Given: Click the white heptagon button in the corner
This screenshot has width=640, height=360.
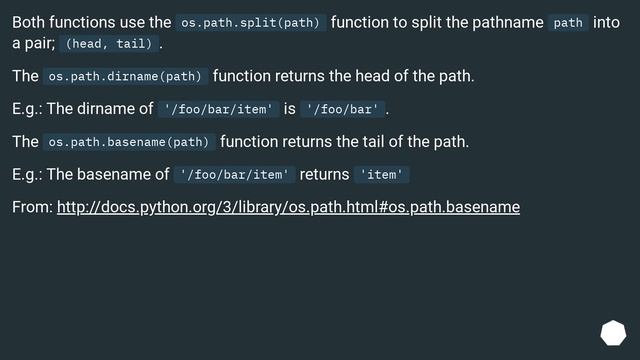Looking at the screenshot, I should (613, 333).
